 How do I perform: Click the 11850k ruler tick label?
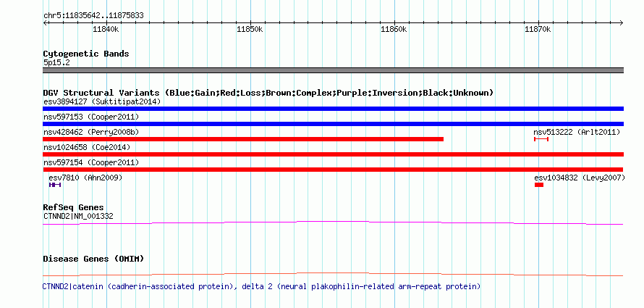click(250, 30)
